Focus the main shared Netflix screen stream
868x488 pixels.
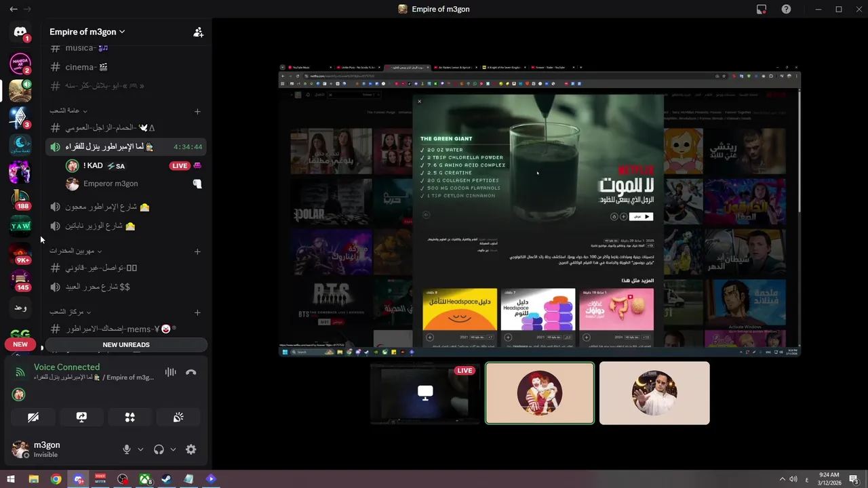540,210
